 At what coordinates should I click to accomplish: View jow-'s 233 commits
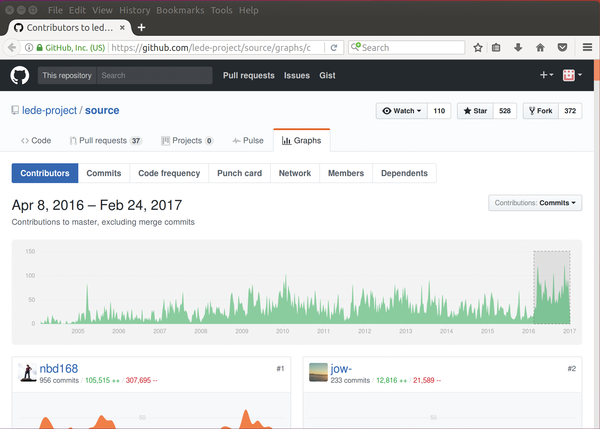pos(350,380)
